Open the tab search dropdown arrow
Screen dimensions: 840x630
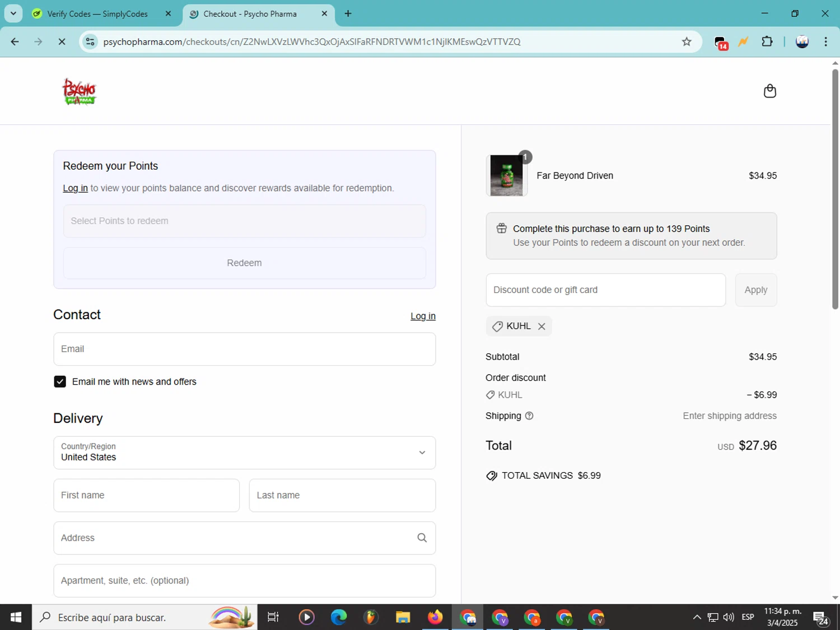pos(13,13)
